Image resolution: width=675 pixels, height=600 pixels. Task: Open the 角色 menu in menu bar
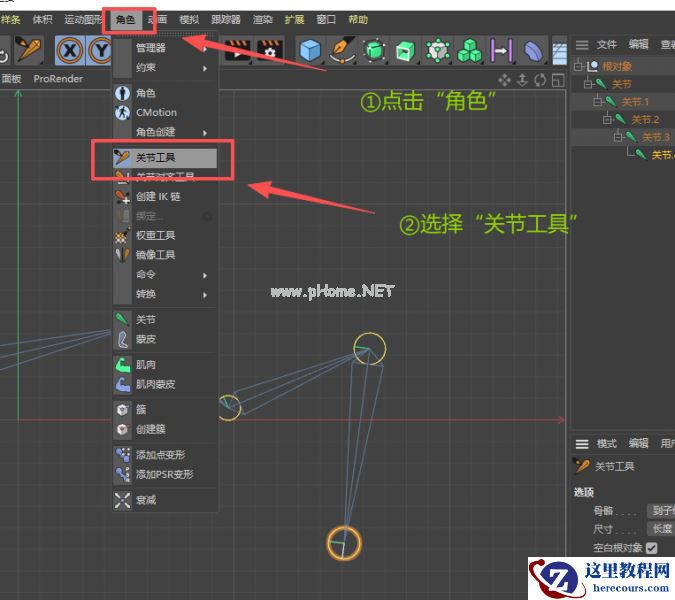pyautogui.click(x=125, y=20)
